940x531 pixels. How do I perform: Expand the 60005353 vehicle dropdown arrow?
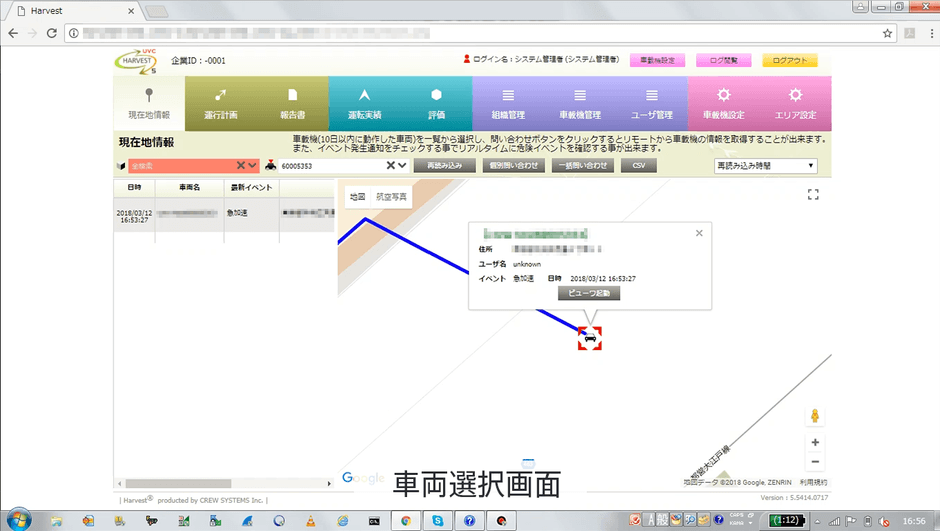pos(402,166)
